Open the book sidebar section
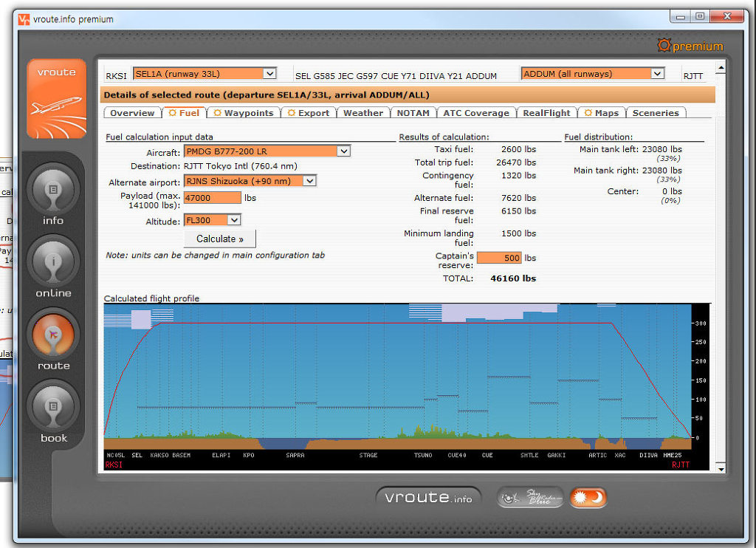This screenshot has width=756, height=548. (53, 412)
